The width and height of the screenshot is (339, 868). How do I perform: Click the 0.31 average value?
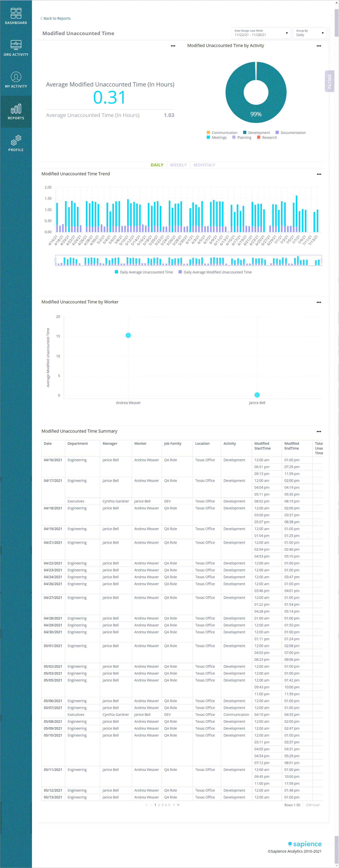pos(109,97)
